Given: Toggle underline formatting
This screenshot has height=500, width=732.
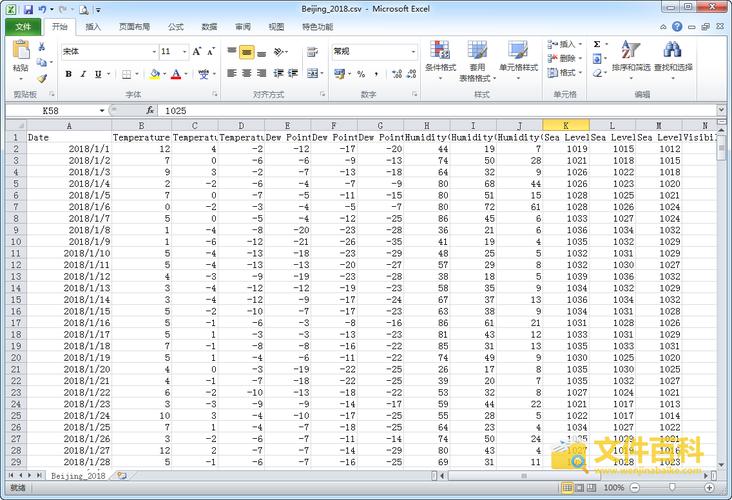Looking at the screenshot, I should [x=96, y=74].
